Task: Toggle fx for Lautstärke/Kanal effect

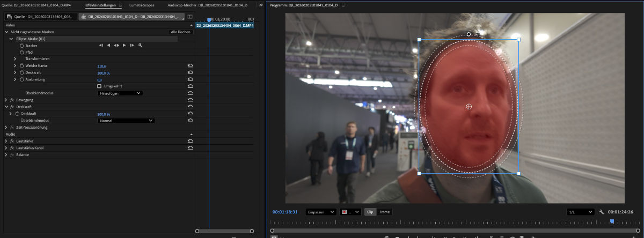Action: pyautogui.click(x=12, y=148)
